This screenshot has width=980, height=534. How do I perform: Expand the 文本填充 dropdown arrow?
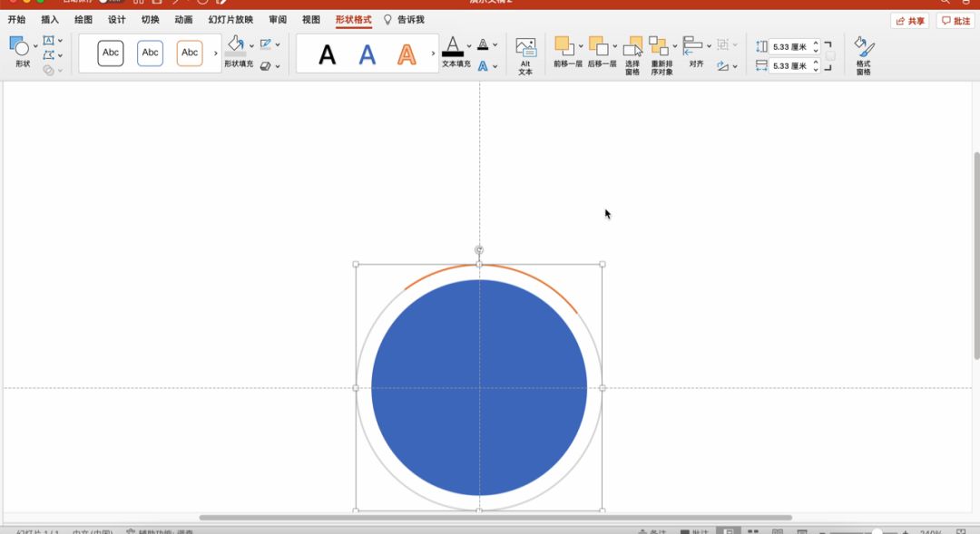point(469,46)
